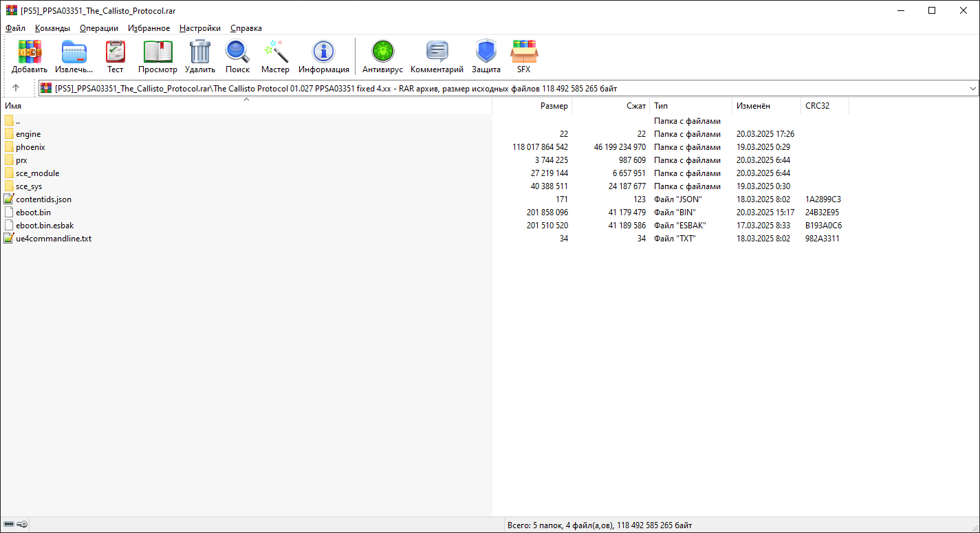Click the Файл "ESBAK" type cell
The image size is (980, 533).
coord(679,226)
